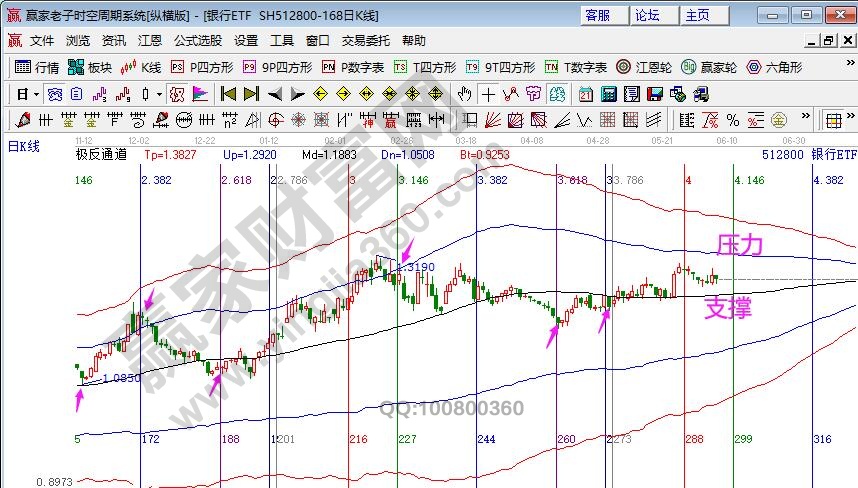
Task: Click the 论坛 forum button
Action: coord(647,15)
